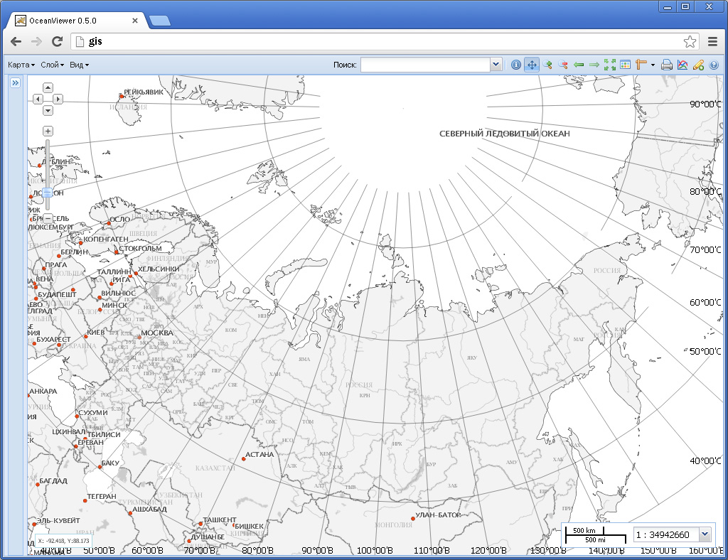This screenshot has height=560, width=728.
Task: Select the OceanViewer 0.5.0 tab
Action: click(x=76, y=21)
